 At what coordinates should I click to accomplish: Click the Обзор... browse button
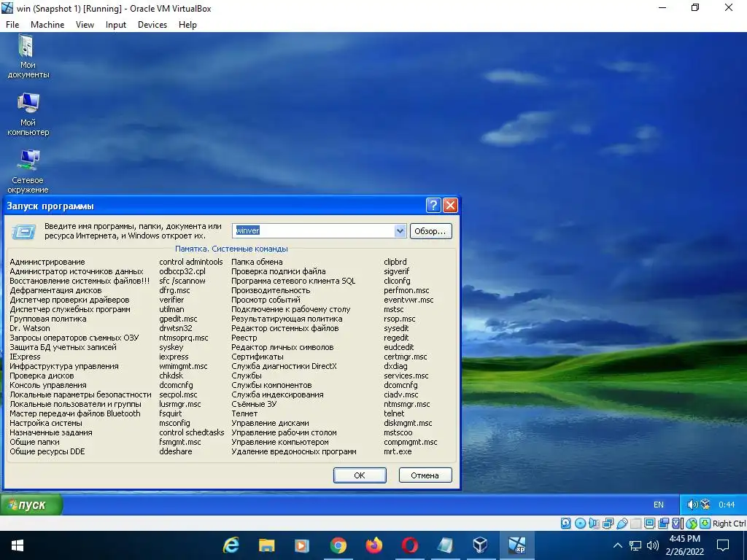(430, 231)
